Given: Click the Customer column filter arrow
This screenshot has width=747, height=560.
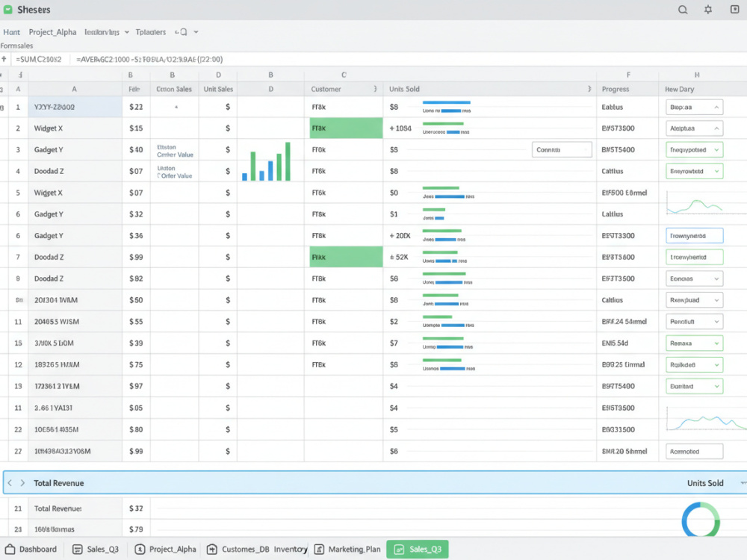Looking at the screenshot, I should 376,89.
